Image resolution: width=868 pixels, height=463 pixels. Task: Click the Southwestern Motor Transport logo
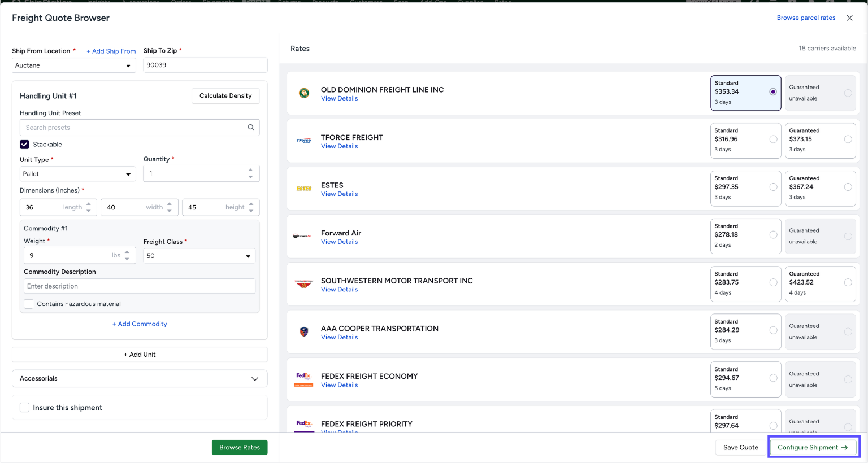click(x=304, y=284)
